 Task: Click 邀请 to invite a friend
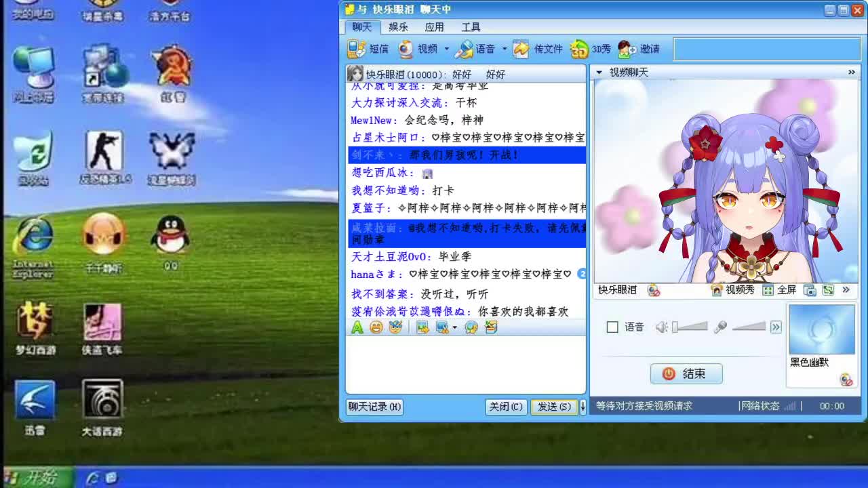pos(639,49)
